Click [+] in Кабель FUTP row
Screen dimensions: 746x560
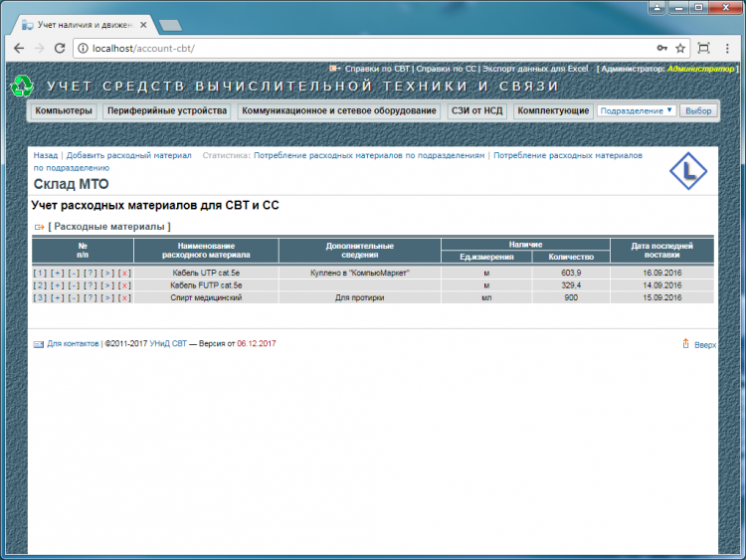pyautogui.click(x=57, y=285)
